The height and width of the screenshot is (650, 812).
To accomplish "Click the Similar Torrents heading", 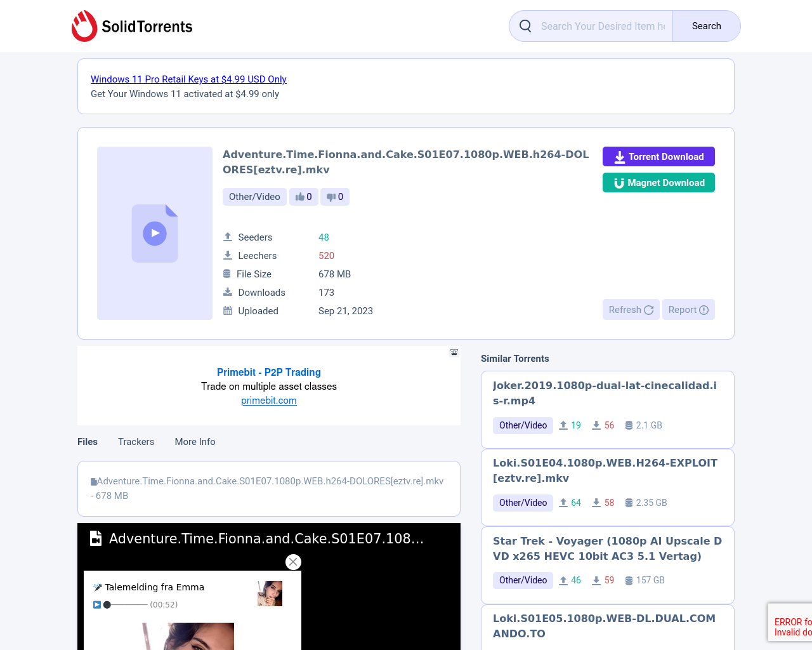I will (515, 359).
